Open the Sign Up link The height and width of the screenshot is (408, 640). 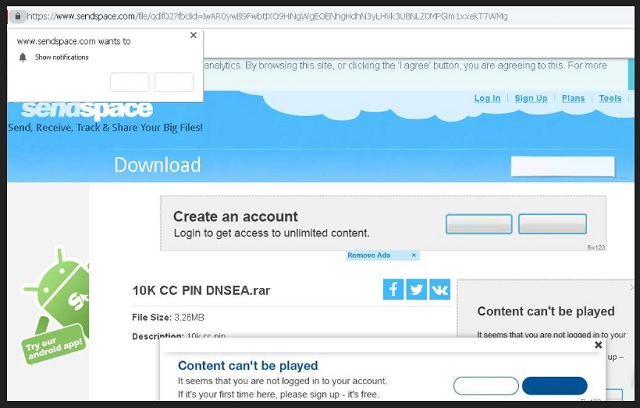click(531, 98)
